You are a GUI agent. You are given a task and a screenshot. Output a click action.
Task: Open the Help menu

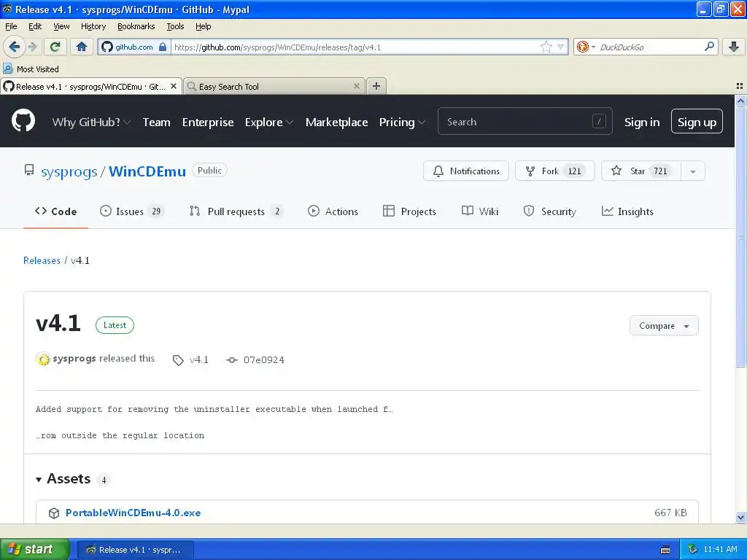tap(204, 26)
